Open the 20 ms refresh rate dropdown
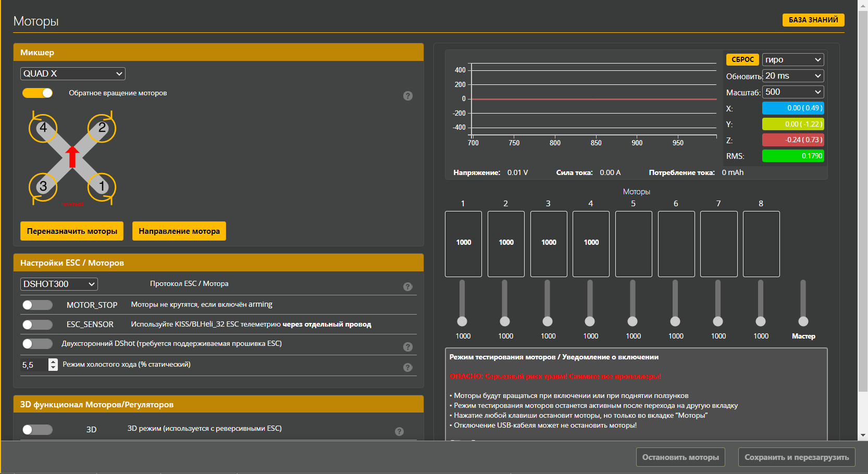Image resolution: width=868 pixels, height=474 pixels. pyautogui.click(x=792, y=76)
